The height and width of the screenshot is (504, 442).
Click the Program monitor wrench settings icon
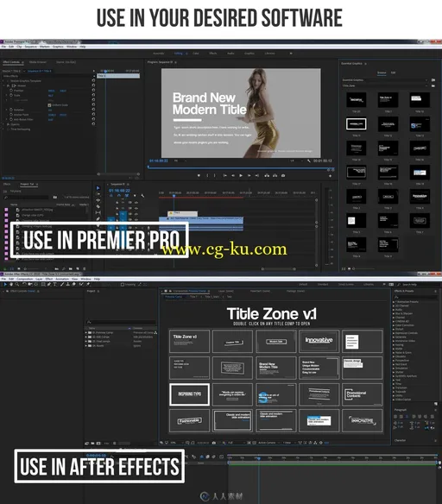309,161
